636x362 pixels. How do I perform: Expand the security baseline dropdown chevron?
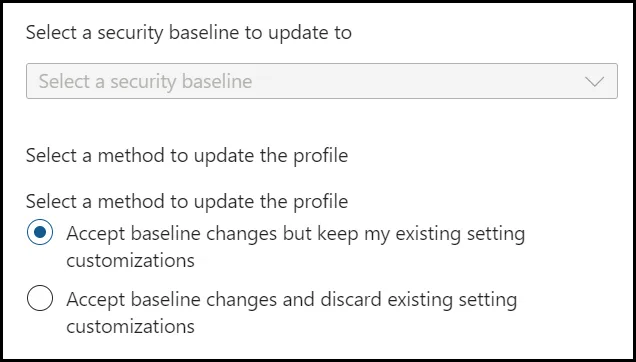[x=594, y=82]
